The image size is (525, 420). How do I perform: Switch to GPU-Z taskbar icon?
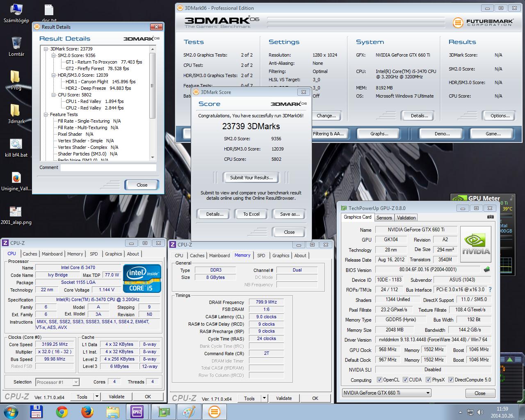point(164,412)
